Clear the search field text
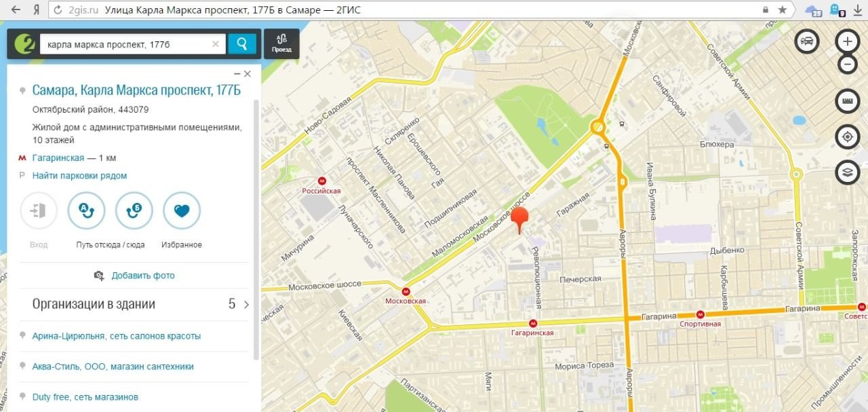 216,44
